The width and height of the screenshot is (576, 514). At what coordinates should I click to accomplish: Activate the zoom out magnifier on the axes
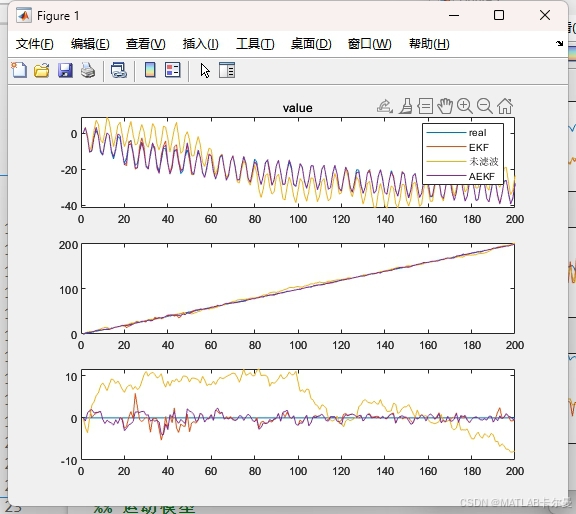[x=485, y=106]
